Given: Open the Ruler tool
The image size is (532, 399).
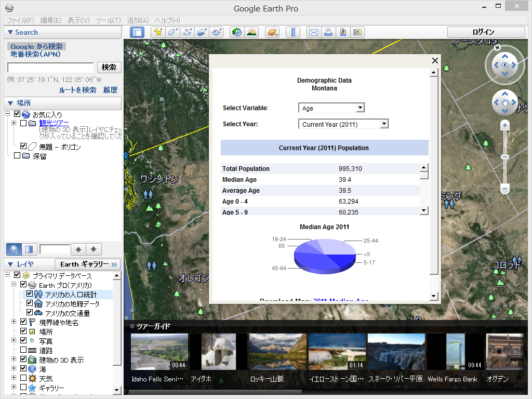Looking at the screenshot, I should 293,32.
